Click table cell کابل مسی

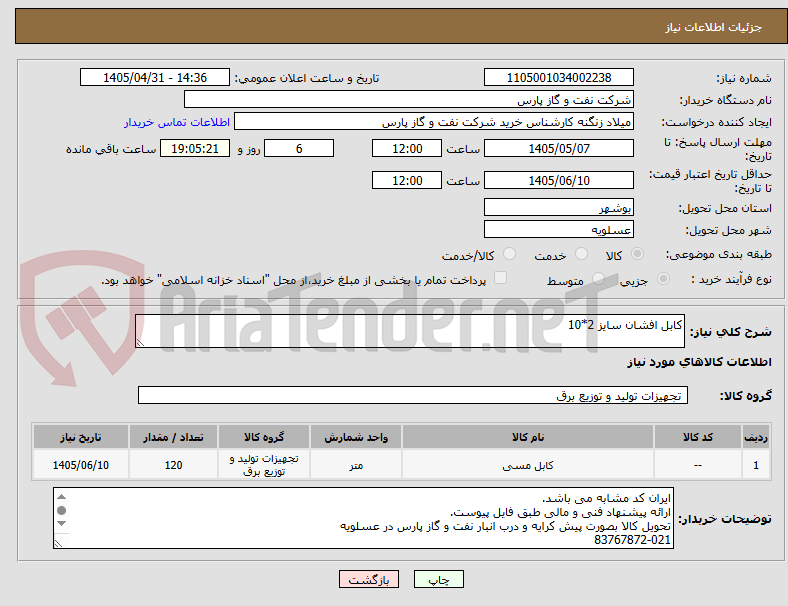click(x=528, y=465)
